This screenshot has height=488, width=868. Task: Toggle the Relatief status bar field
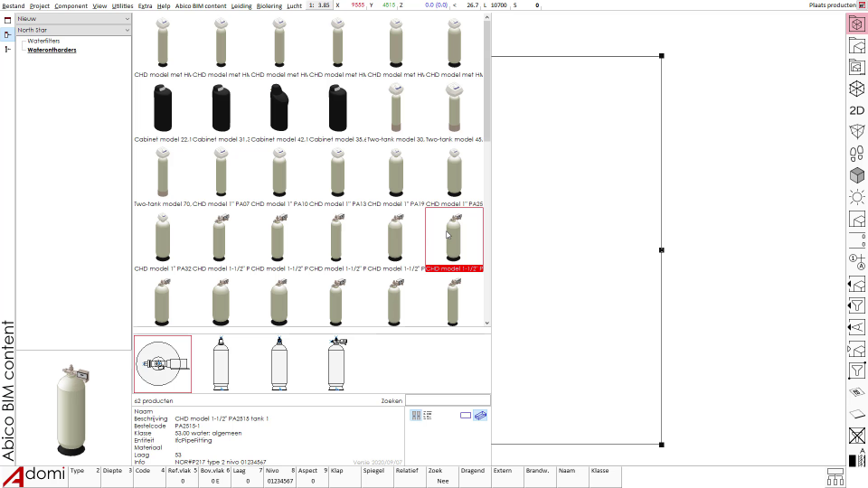click(x=407, y=471)
